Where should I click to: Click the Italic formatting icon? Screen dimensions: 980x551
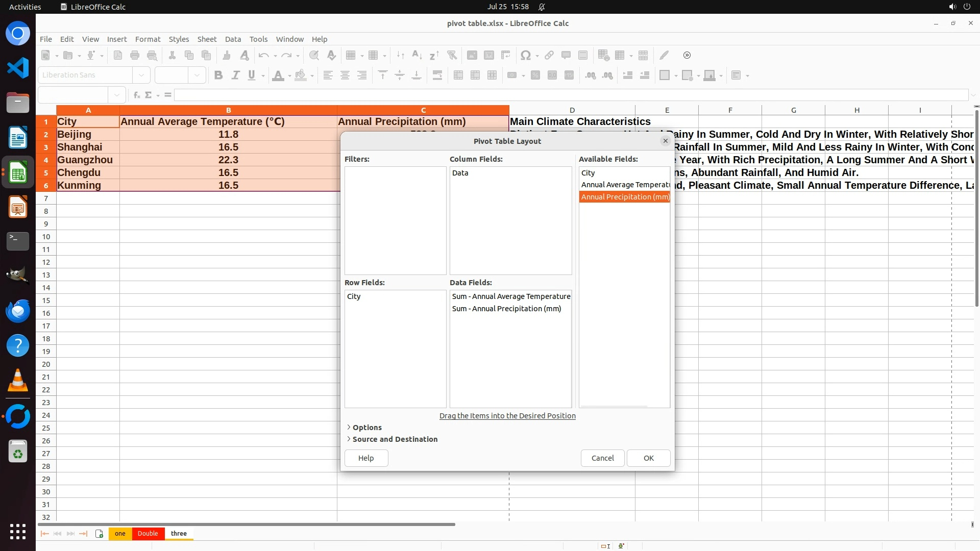pyautogui.click(x=235, y=75)
